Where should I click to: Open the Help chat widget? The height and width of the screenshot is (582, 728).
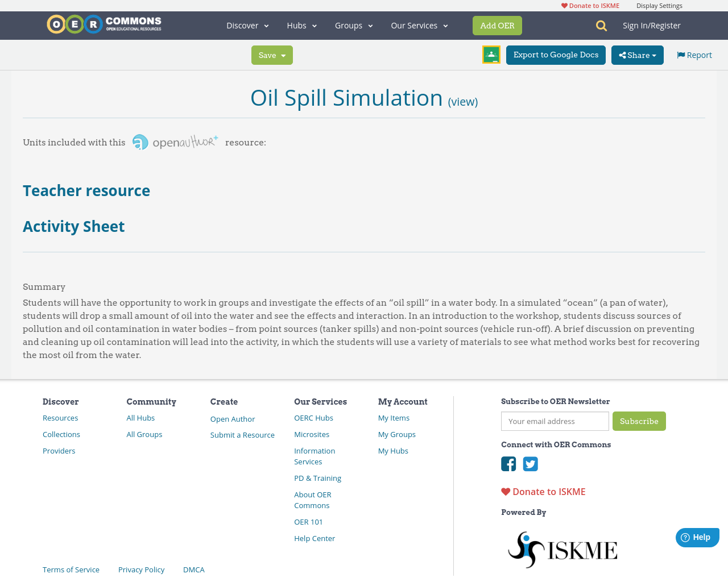tap(696, 537)
